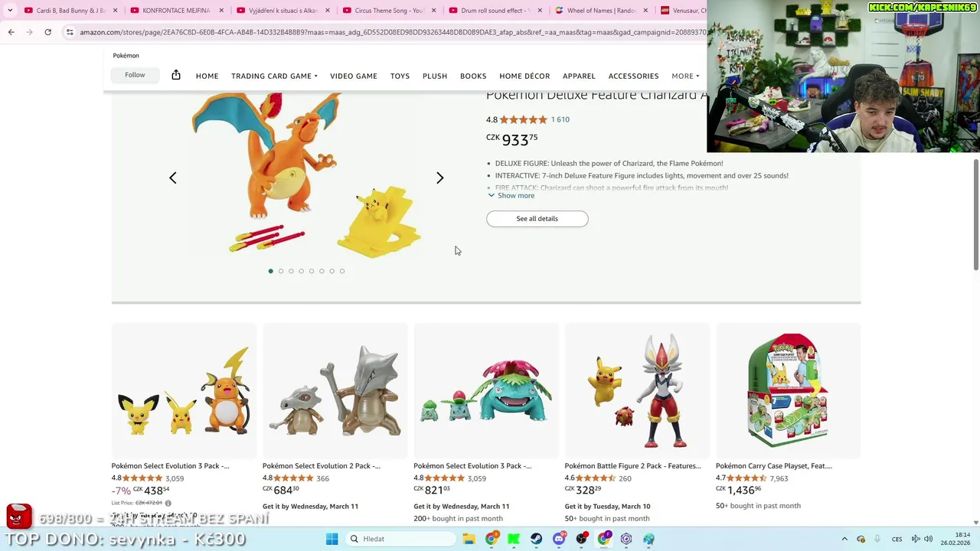Click the browser back arrow
This screenshot has width=980, height=551.
click(x=11, y=32)
